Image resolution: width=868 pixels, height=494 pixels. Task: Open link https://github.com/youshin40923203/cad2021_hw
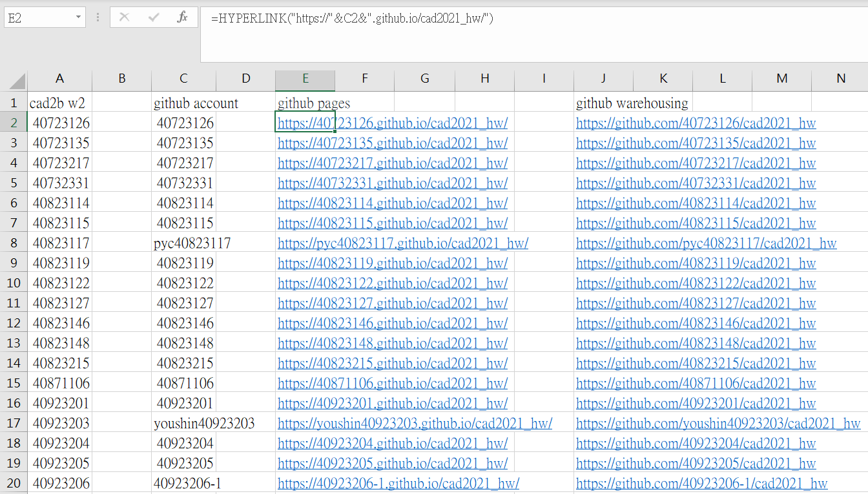click(718, 423)
